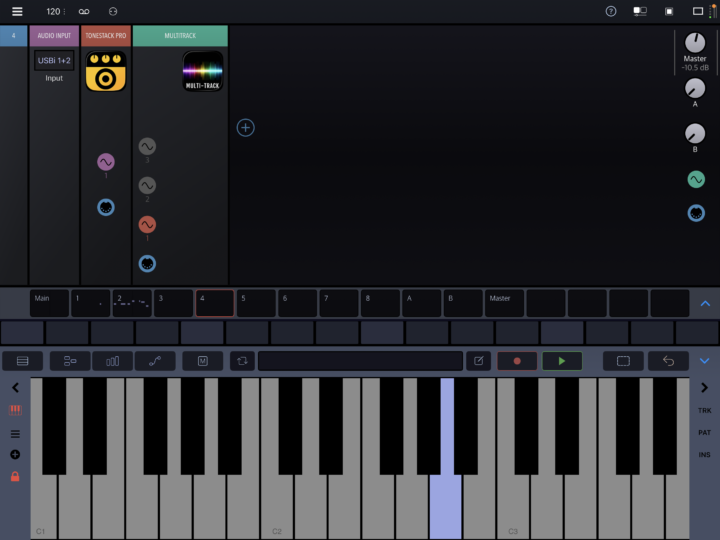Select pattern slot 2
The height and width of the screenshot is (540, 720).
(x=132, y=303)
